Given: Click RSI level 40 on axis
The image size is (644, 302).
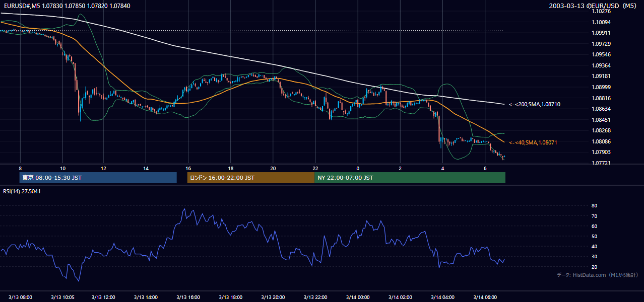Looking at the screenshot, I should click(x=594, y=246).
